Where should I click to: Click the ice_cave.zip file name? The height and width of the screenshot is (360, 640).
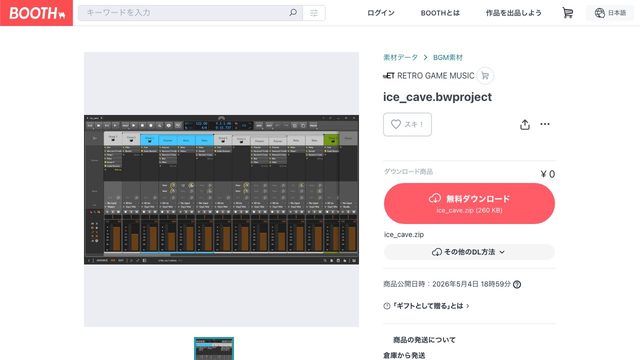[404, 235]
